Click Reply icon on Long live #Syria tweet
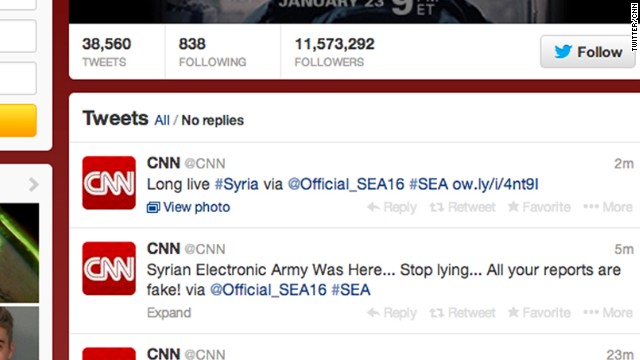 (x=392, y=207)
